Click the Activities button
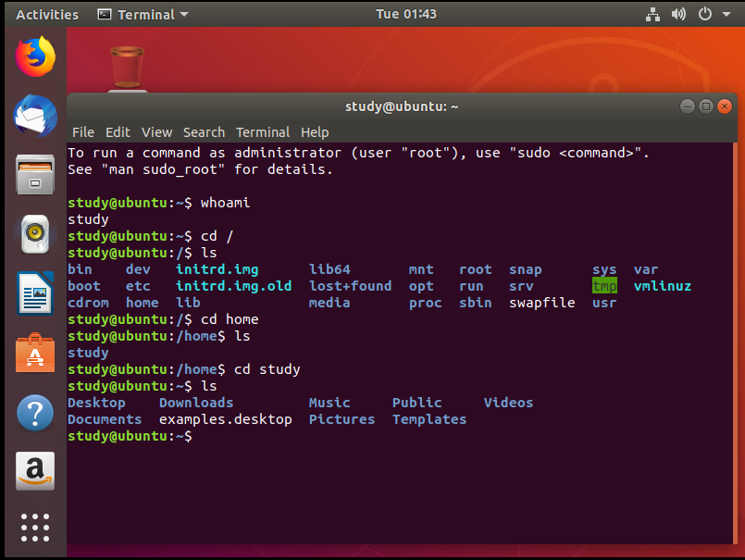The image size is (745, 560). (x=47, y=14)
